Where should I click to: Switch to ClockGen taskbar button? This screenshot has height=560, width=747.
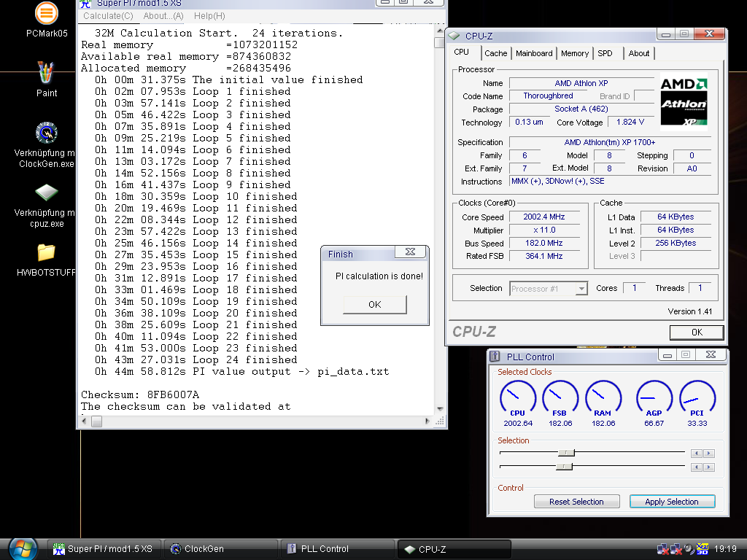click(x=220, y=549)
